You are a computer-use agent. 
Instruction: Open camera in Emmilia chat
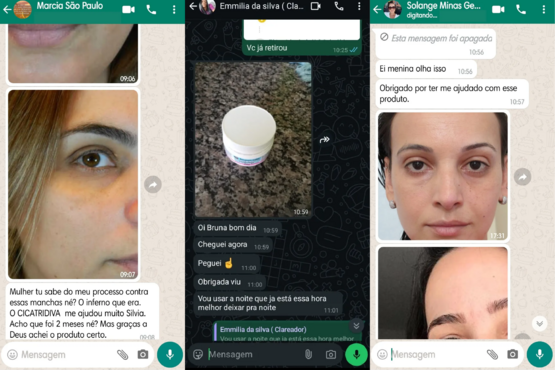point(331,354)
